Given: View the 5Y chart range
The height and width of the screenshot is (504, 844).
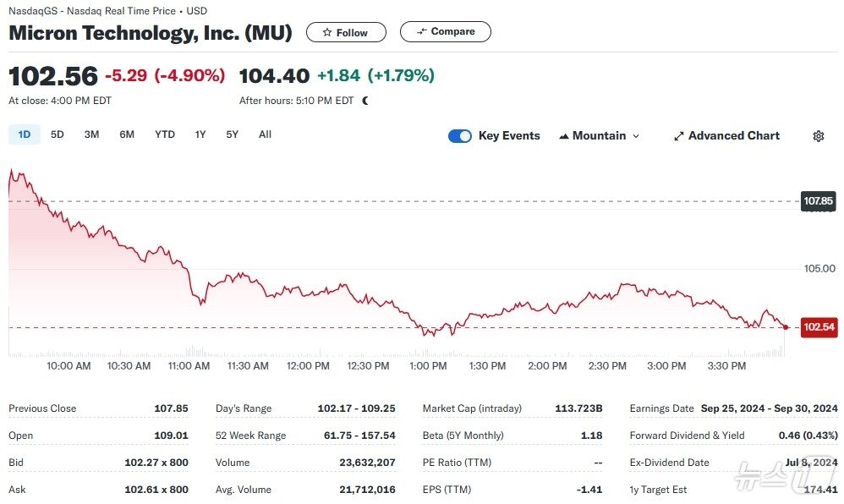Looking at the screenshot, I should 232,134.
